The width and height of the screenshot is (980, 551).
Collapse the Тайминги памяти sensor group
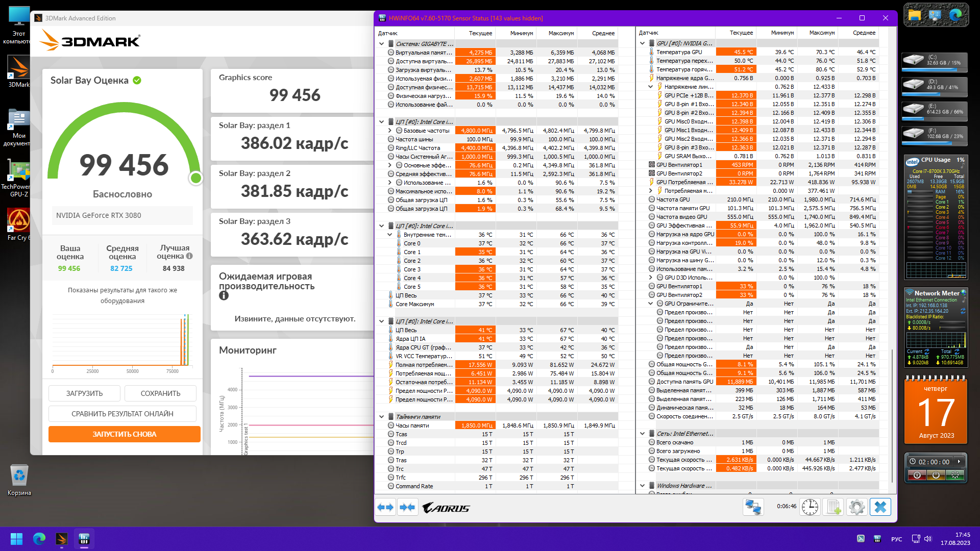pyautogui.click(x=381, y=417)
